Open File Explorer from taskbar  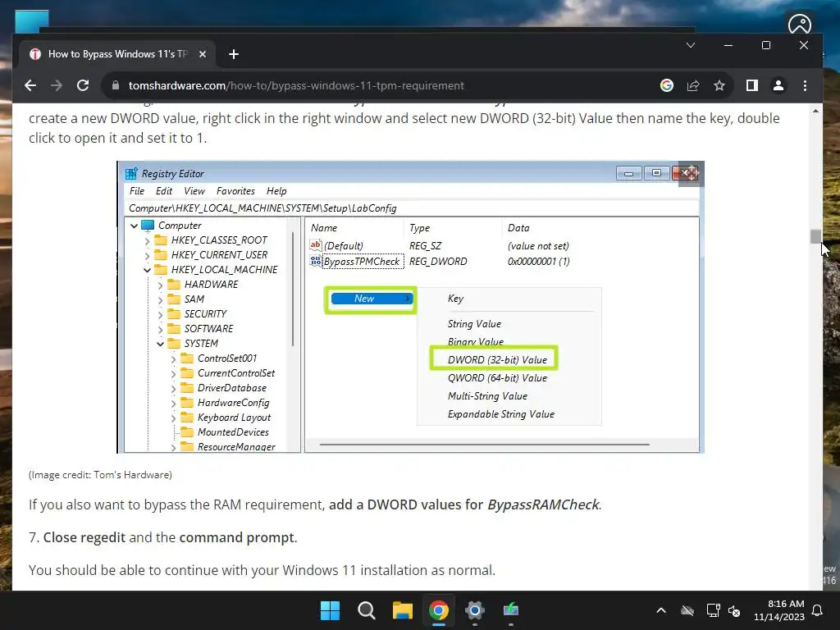coord(402,610)
